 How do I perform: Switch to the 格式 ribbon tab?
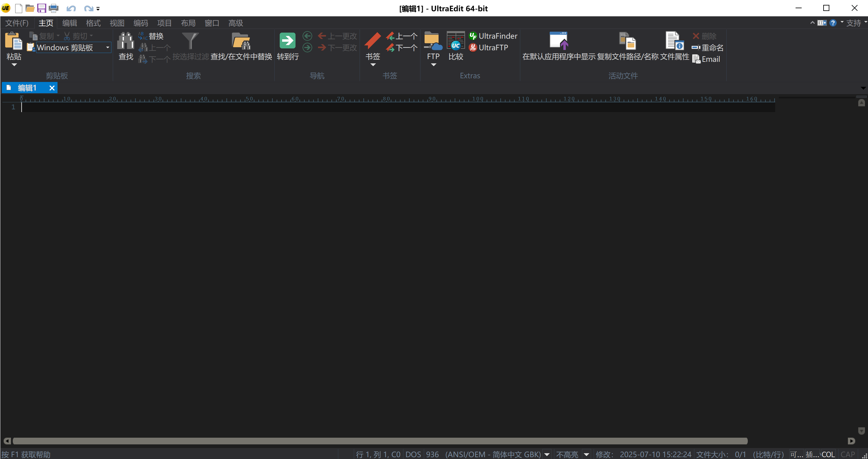(x=93, y=23)
